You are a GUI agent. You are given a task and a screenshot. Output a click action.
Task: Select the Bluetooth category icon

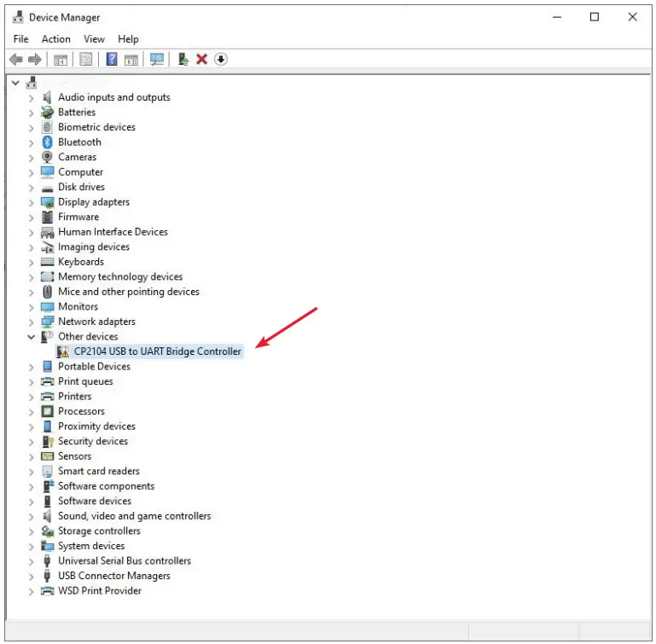[x=47, y=142]
